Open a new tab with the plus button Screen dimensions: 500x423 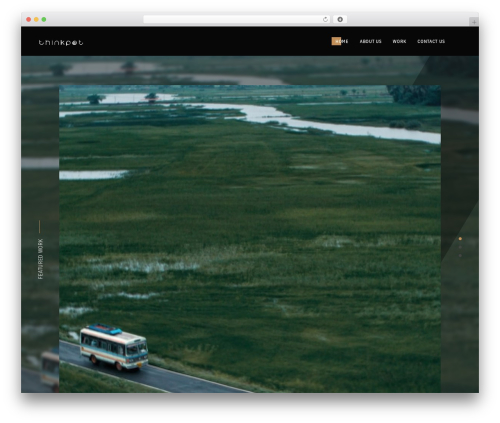tap(474, 22)
